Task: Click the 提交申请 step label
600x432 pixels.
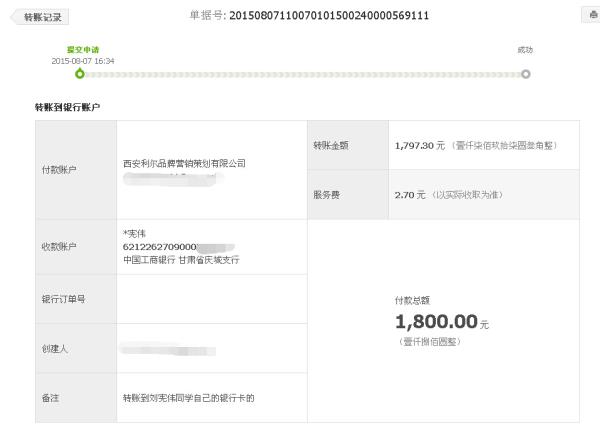Action: click(83, 50)
